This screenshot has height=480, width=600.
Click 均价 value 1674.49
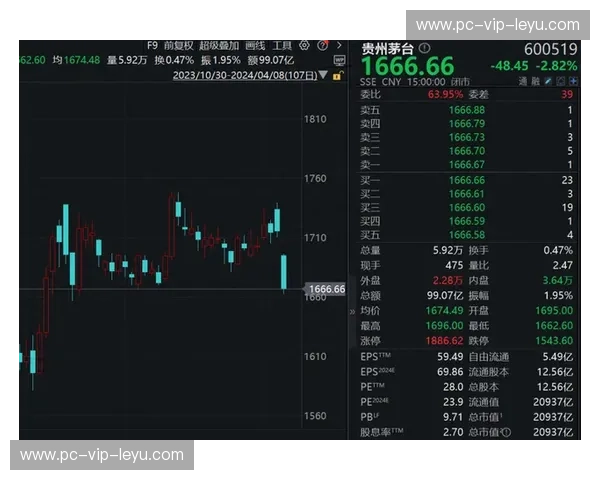coord(445,310)
